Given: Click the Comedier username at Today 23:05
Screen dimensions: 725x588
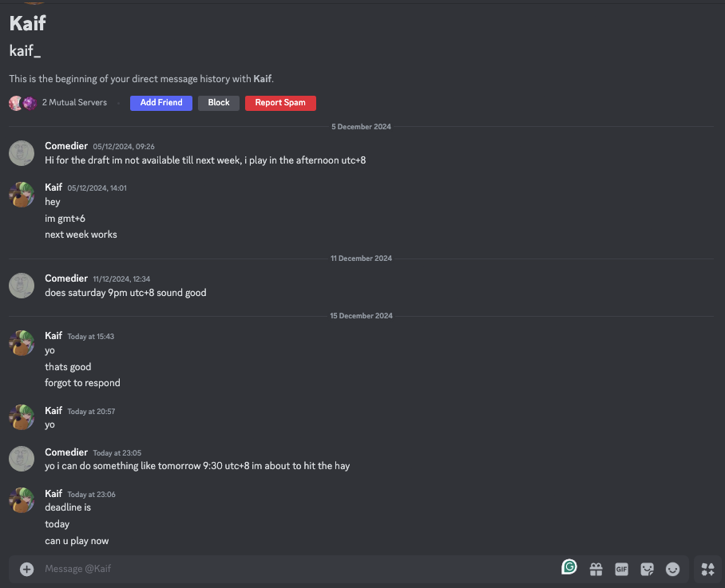Looking at the screenshot, I should (66, 452).
